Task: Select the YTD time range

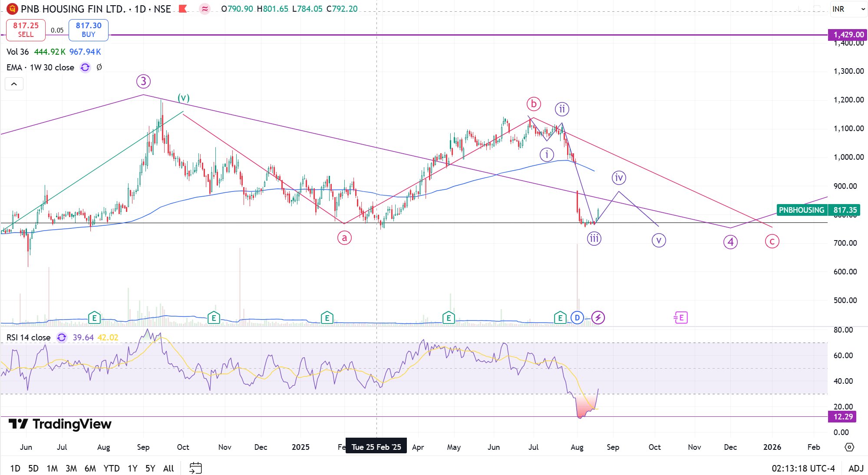Action: [x=112, y=468]
